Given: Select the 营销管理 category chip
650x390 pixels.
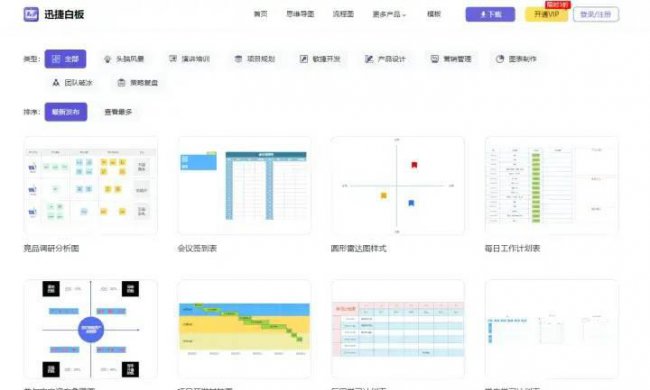Looking at the screenshot, I should pos(451,59).
